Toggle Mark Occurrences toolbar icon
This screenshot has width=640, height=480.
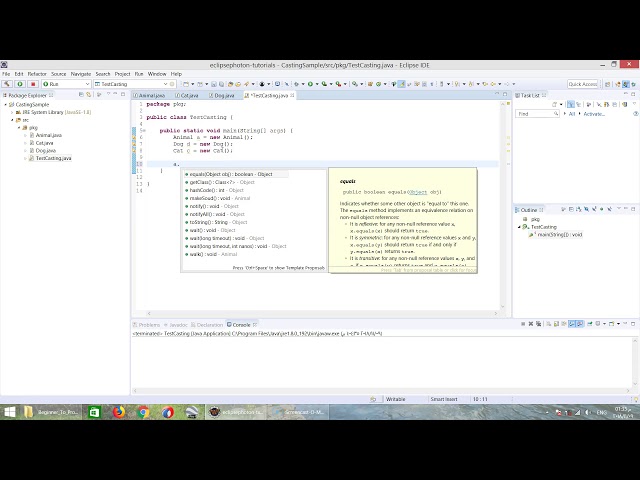point(402,84)
